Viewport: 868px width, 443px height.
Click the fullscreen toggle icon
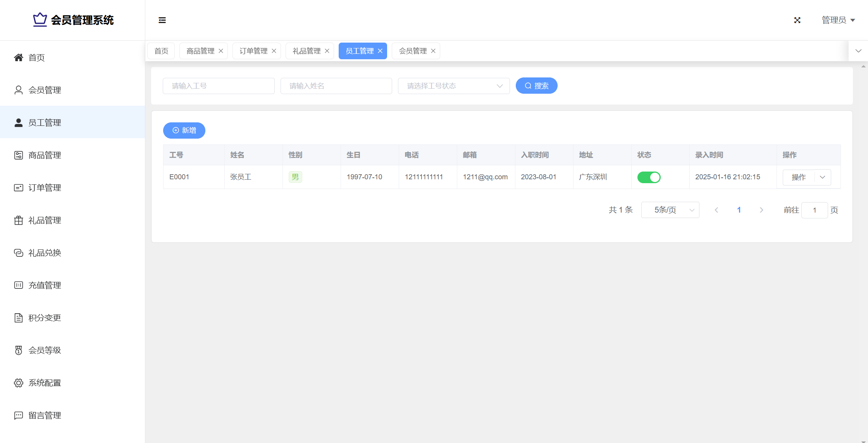[797, 20]
